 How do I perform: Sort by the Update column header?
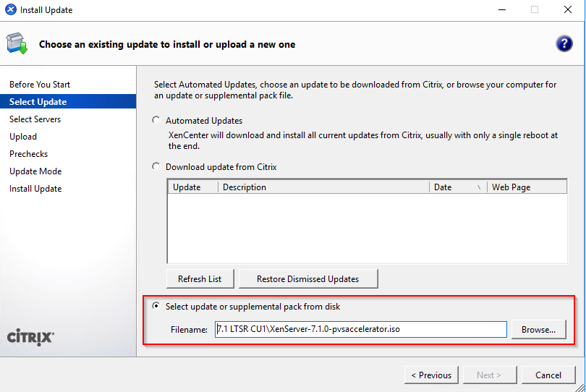click(192, 187)
